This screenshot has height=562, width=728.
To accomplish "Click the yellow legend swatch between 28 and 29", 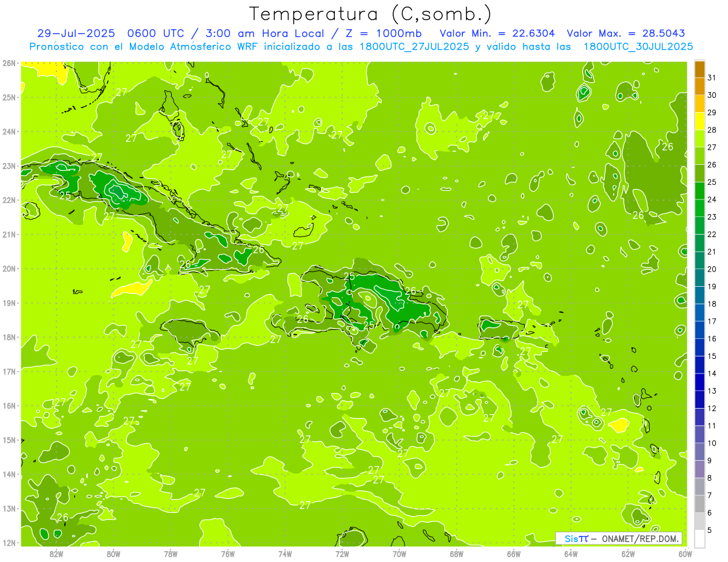I will 699,121.
